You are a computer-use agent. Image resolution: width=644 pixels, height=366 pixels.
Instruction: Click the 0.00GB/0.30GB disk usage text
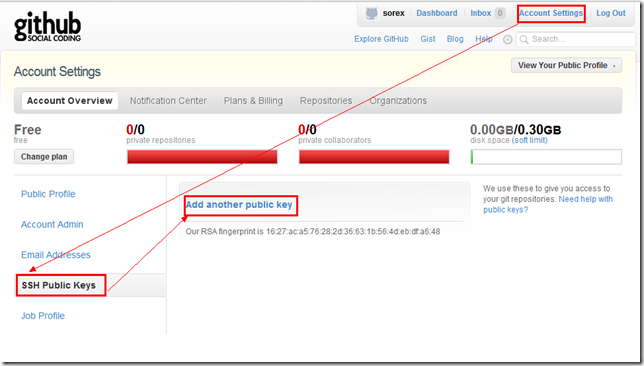point(515,130)
